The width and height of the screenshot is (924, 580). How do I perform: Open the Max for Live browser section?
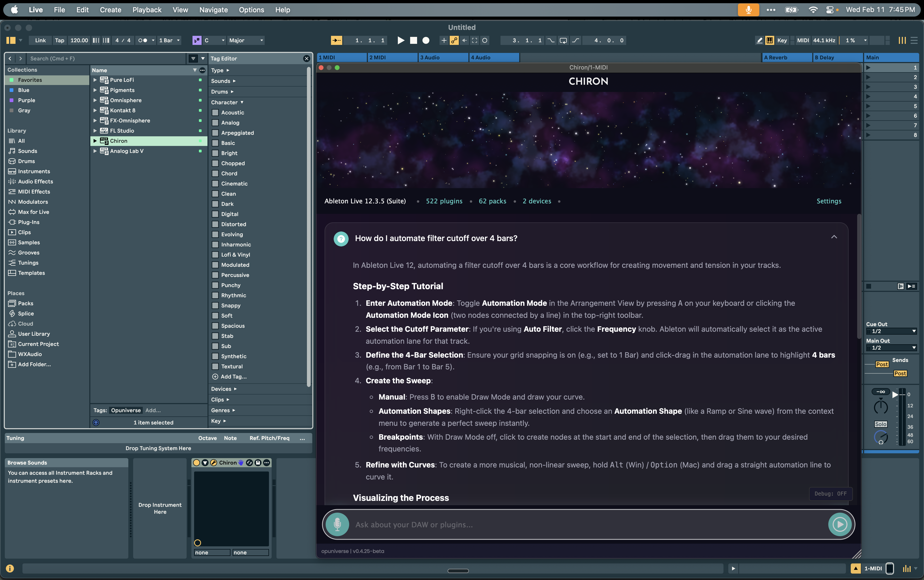point(33,212)
